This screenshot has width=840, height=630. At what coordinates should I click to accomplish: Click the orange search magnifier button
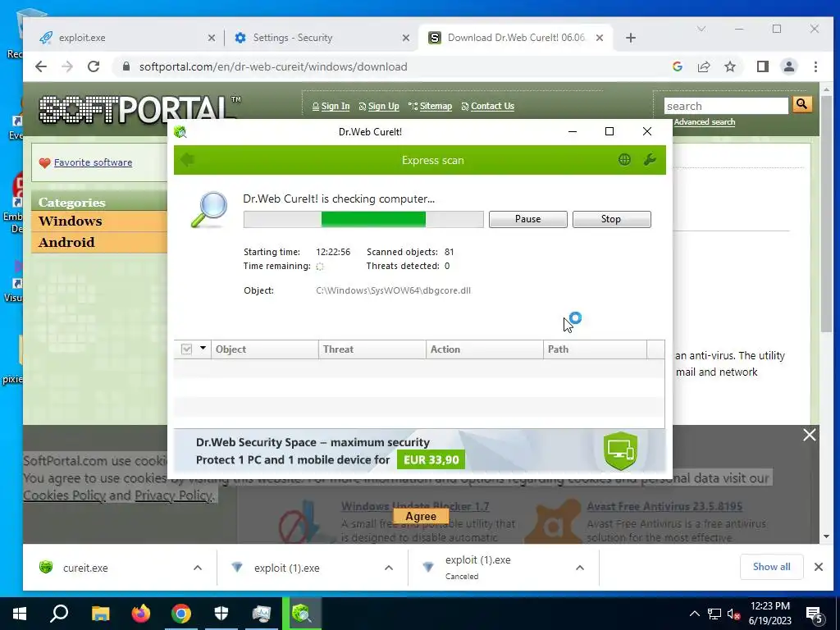(801, 104)
